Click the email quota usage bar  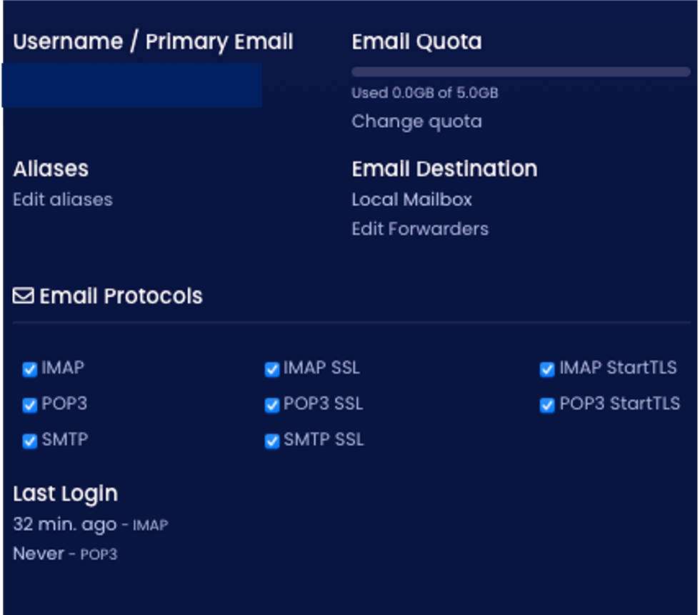tap(521, 72)
